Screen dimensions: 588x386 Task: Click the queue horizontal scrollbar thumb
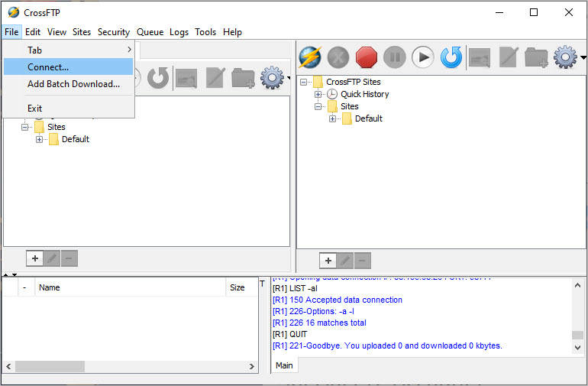(x=50, y=366)
